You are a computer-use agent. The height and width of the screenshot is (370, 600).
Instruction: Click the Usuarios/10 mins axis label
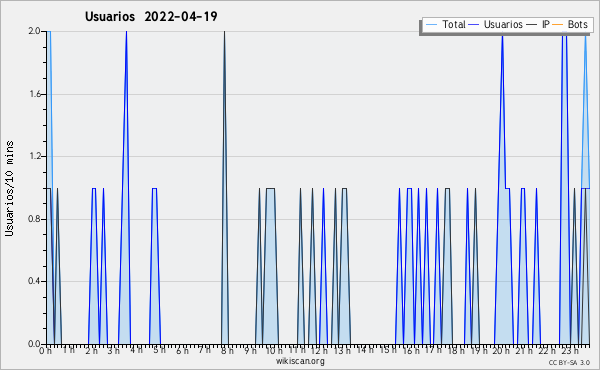click(9, 188)
